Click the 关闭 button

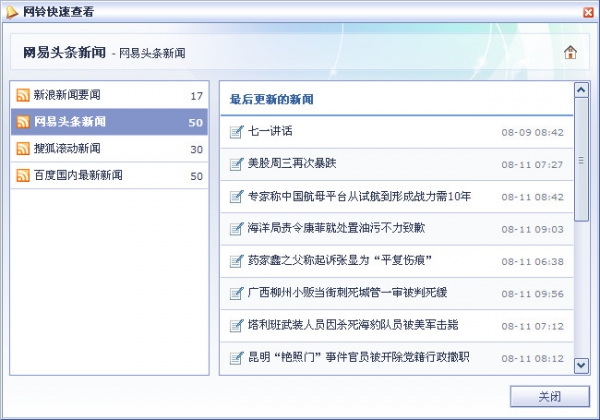(549, 396)
